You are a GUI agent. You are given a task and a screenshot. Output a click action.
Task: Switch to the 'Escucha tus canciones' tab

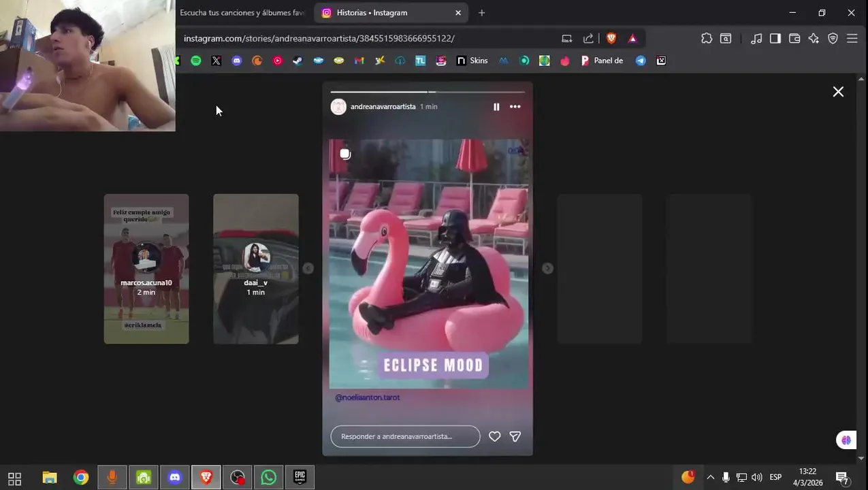click(x=242, y=12)
